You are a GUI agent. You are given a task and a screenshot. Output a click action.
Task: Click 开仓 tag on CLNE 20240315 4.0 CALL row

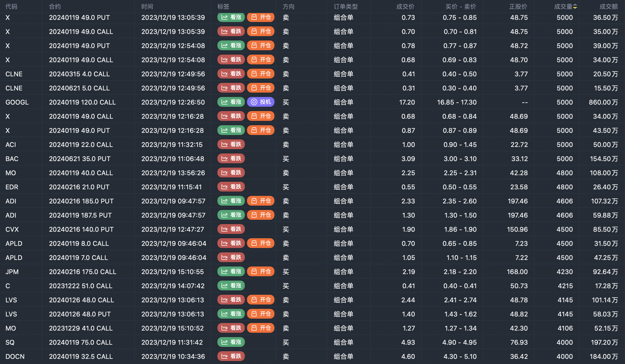(x=261, y=74)
